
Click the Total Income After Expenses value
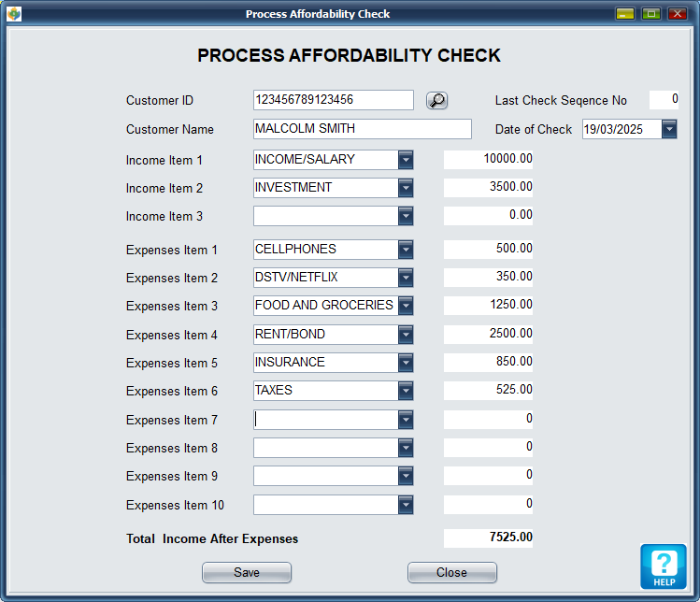tap(488, 537)
